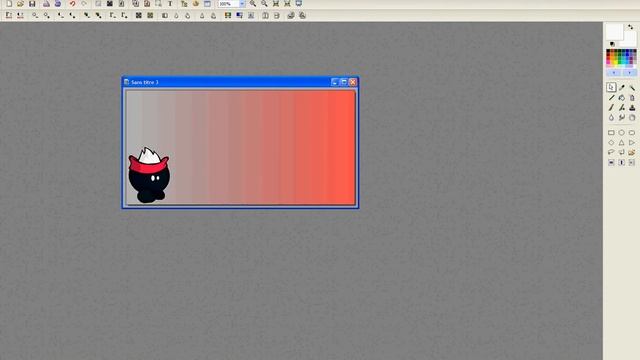Maximize the Sans titre 3 document window
The width and height of the screenshot is (640, 360).
[344, 82]
